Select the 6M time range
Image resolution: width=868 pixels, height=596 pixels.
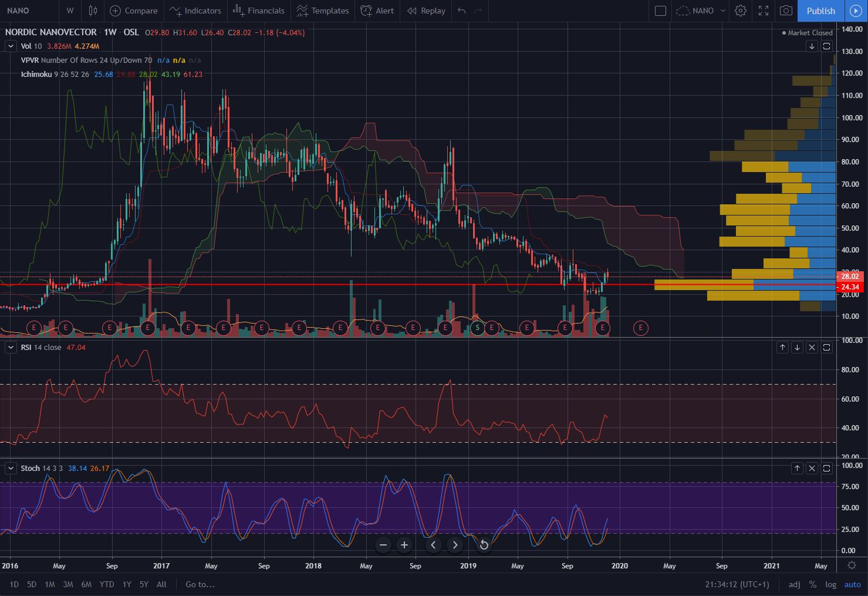coord(86,584)
